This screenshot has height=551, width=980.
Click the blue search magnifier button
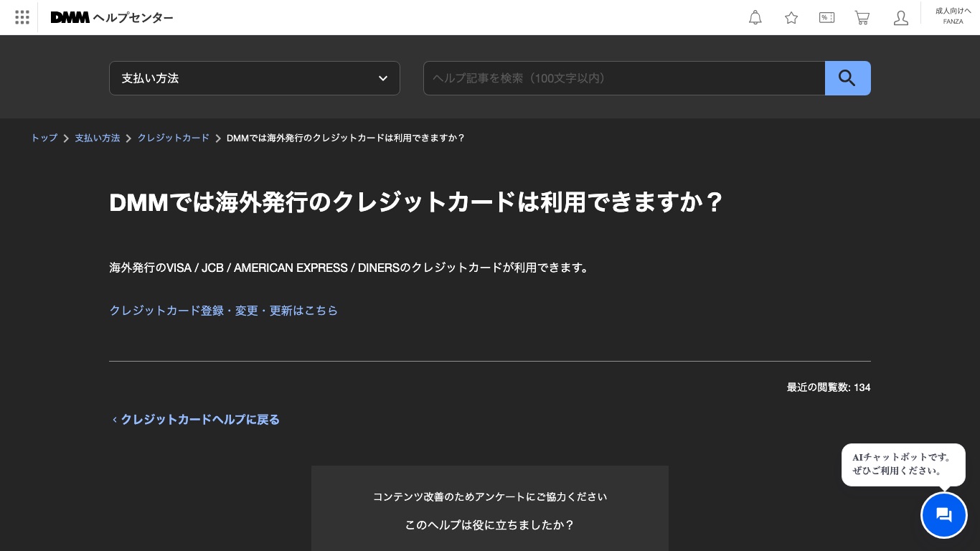(x=847, y=78)
